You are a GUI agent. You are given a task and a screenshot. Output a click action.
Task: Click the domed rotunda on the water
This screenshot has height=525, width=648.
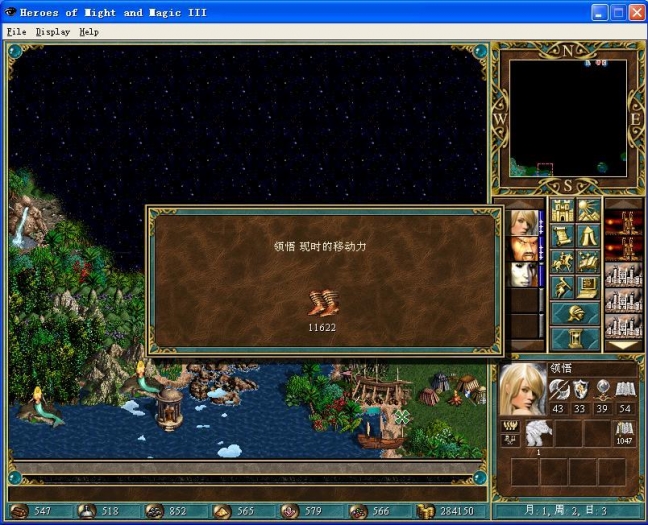tap(169, 409)
